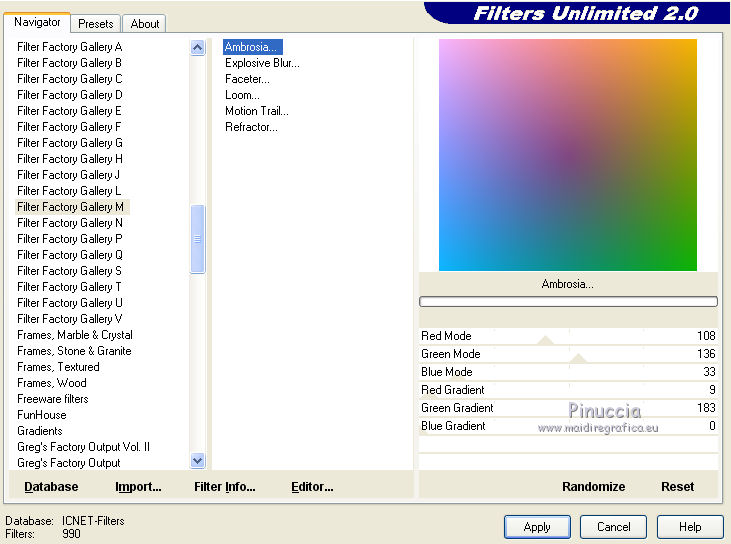Click the Import... button
This screenshot has height=544, width=731.
(x=138, y=487)
